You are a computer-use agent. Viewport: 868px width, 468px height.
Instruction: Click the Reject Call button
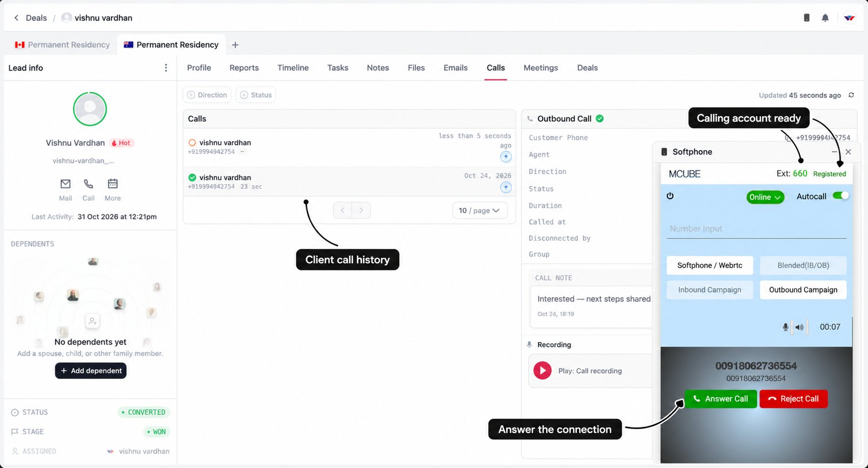[793, 399]
